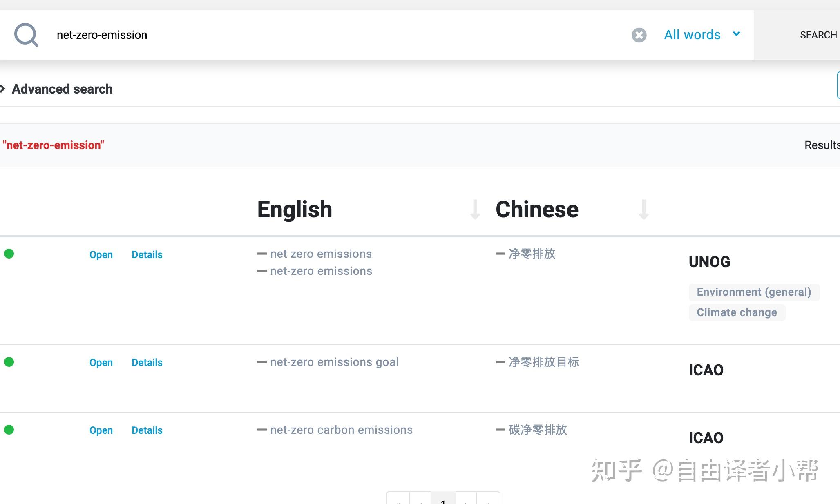Expand the Advanced search section
This screenshot has width=840, height=504.
(61, 89)
